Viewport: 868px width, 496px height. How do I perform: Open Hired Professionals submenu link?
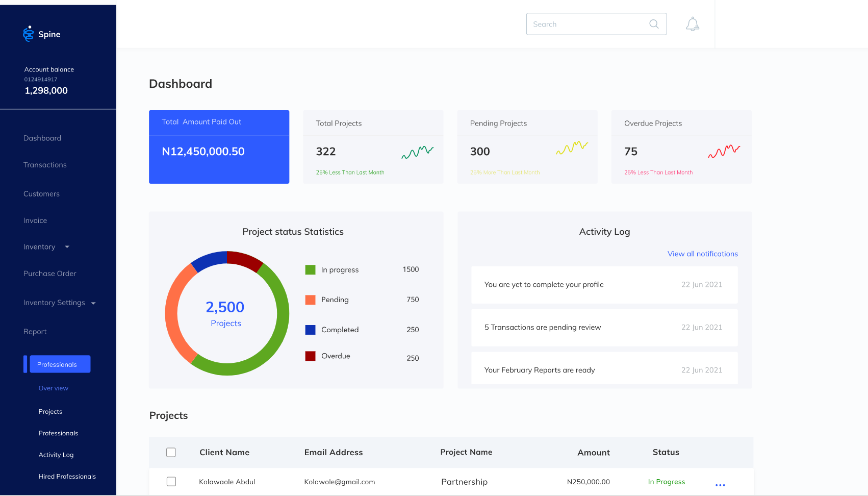click(x=67, y=476)
